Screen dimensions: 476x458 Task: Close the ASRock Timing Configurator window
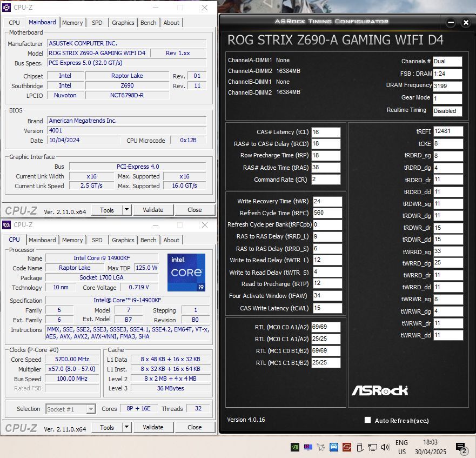tap(466, 23)
